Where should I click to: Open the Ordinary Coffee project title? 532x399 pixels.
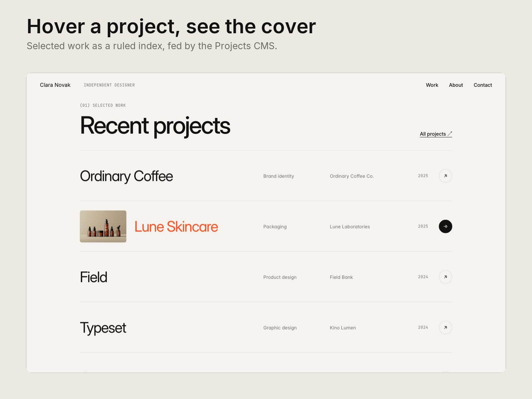click(x=126, y=176)
